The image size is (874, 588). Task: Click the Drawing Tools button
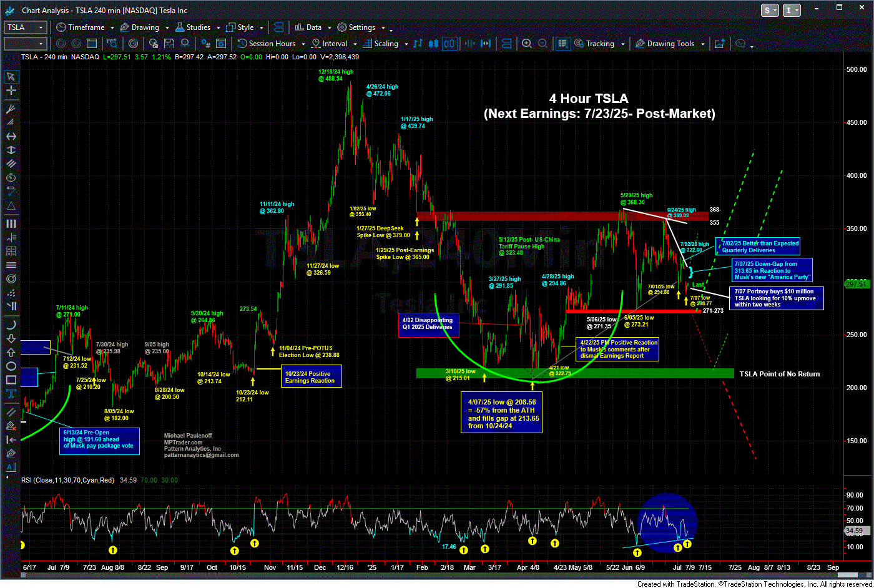point(664,44)
